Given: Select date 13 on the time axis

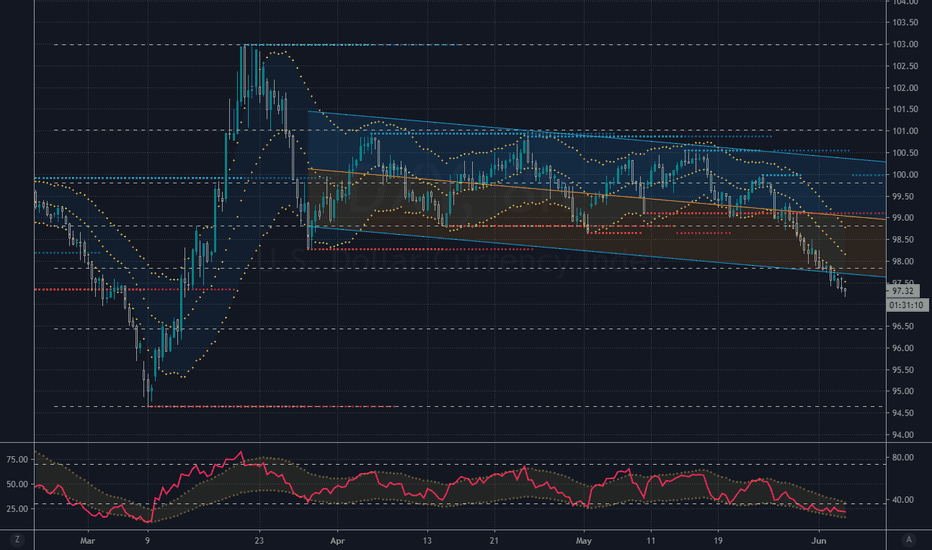Looking at the screenshot, I should tap(427, 541).
